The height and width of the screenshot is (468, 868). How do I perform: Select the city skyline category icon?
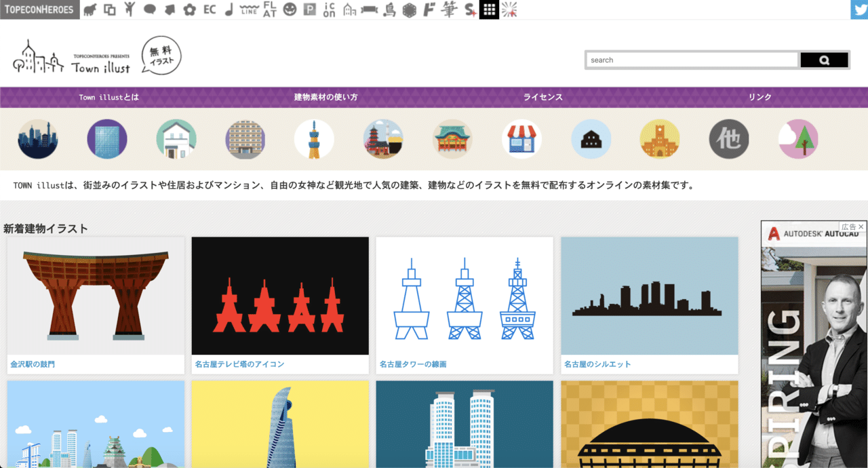point(37,139)
